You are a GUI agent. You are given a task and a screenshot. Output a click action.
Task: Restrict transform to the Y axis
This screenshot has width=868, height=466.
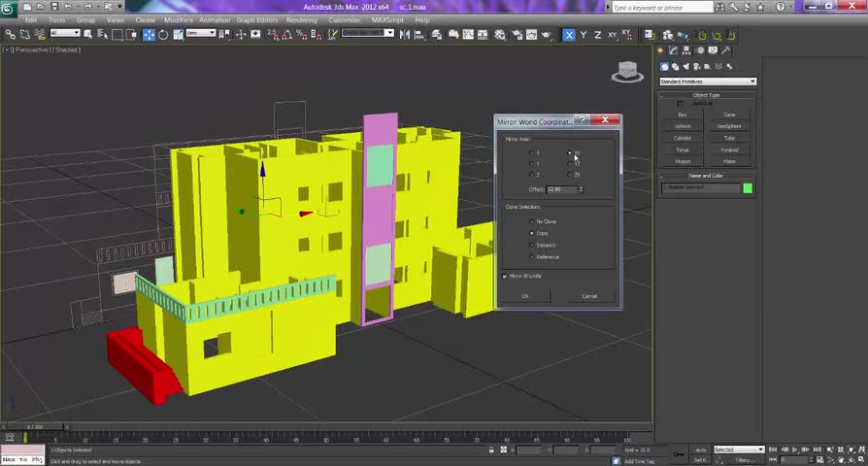[x=584, y=35]
